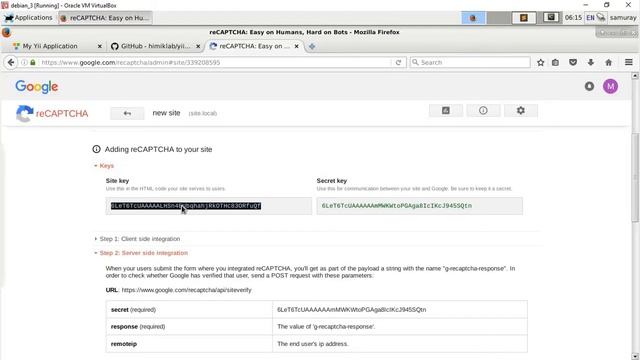The image size is (640, 360).
Task: Select the reCAPTCHA window in taskbar
Action: tap(105, 18)
